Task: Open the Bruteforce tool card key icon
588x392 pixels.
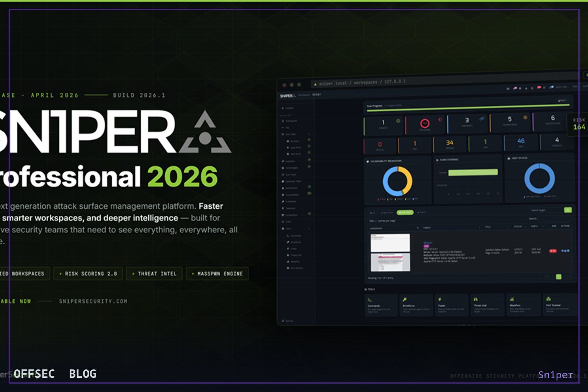Action: click(405, 299)
